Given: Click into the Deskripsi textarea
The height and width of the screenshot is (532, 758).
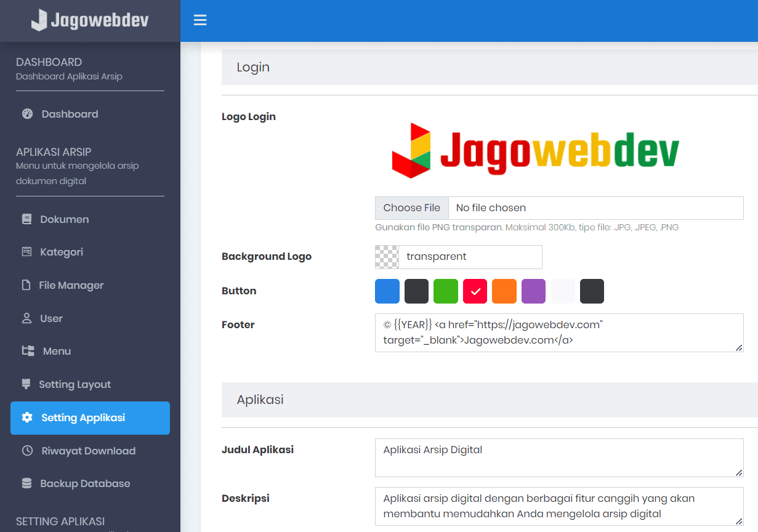Looking at the screenshot, I should point(559,506).
